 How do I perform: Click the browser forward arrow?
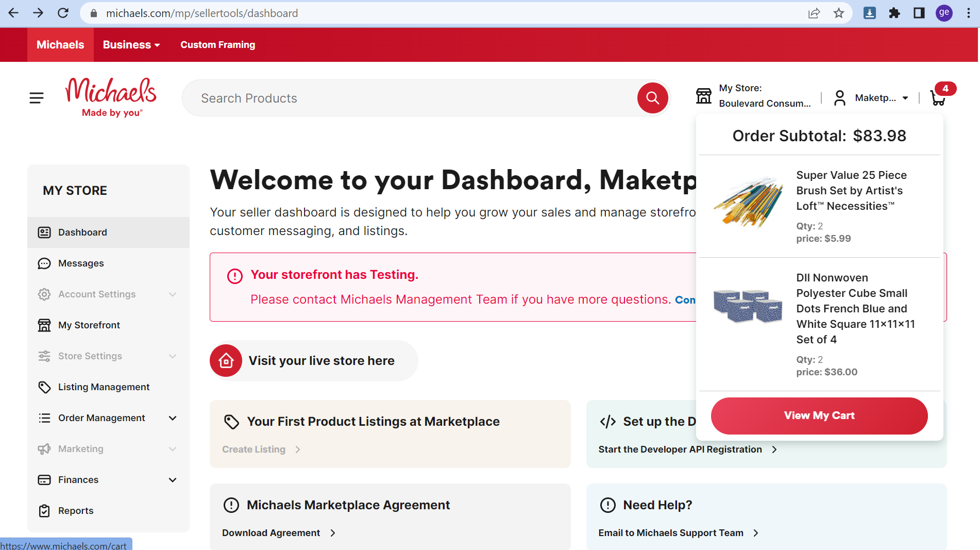click(38, 13)
